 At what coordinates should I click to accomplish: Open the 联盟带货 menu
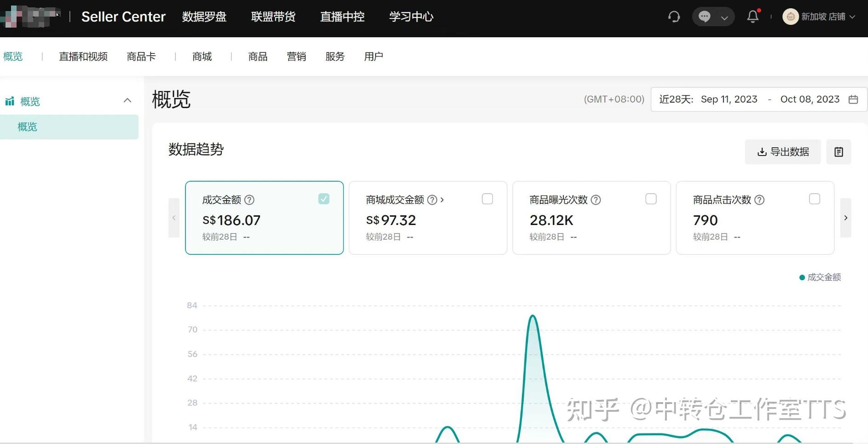pyautogui.click(x=273, y=17)
